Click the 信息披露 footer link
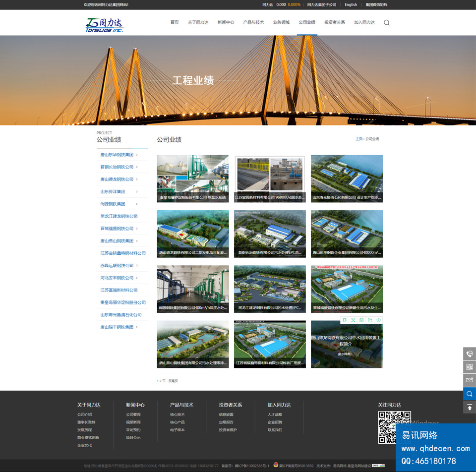The height and width of the screenshot is (472, 476). point(226,414)
